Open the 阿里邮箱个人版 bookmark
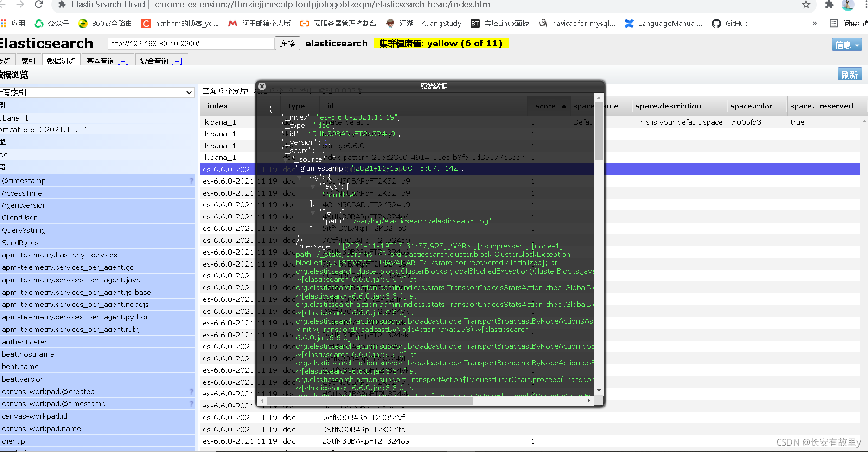868x452 pixels. tap(260, 24)
